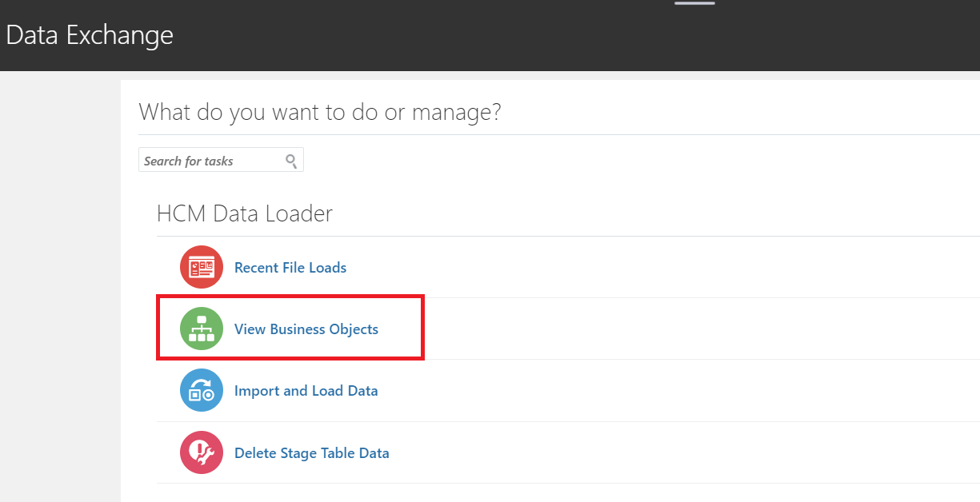
Task: Click the HCM Data Loader heading
Action: point(245,213)
